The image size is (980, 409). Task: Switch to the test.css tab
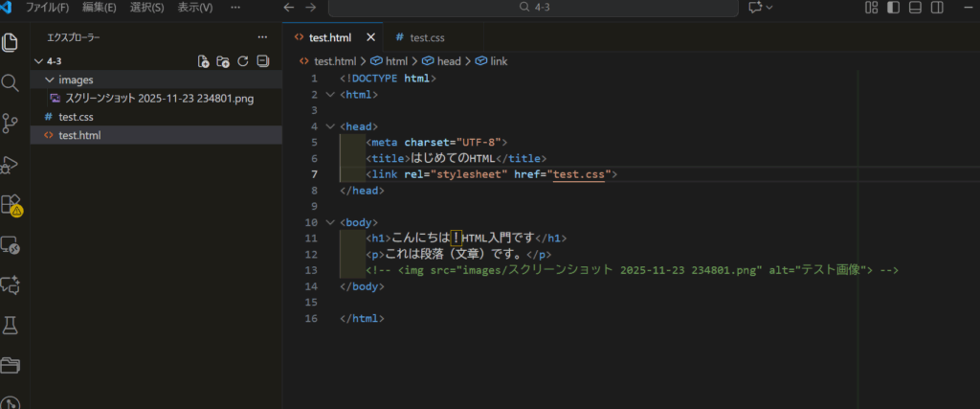[427, 37]
